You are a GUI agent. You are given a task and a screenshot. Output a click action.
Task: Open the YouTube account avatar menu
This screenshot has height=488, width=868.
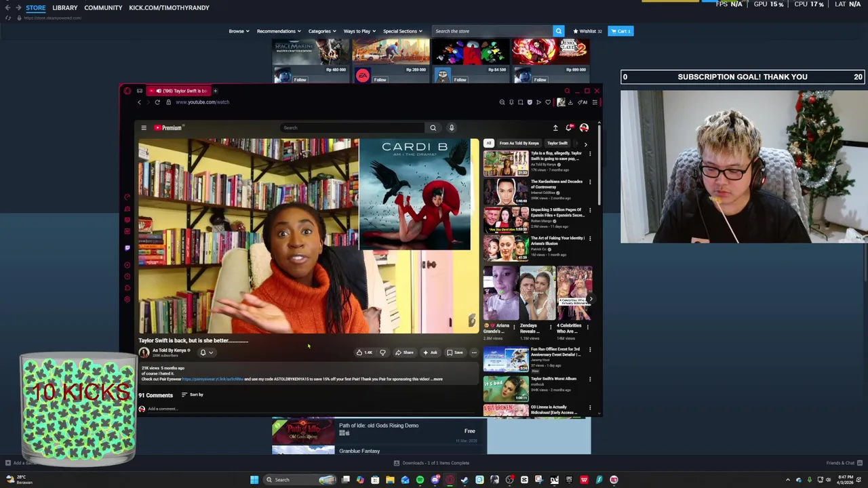pos(584,127)
